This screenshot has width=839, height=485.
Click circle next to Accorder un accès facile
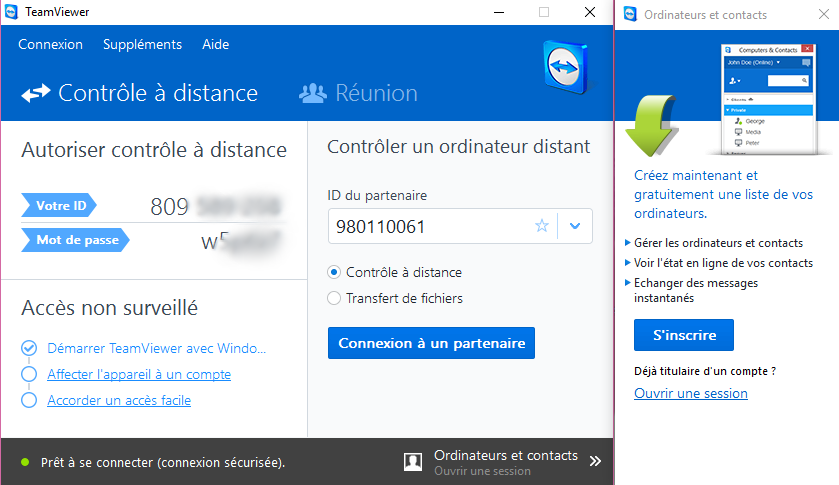click(29, 400)
